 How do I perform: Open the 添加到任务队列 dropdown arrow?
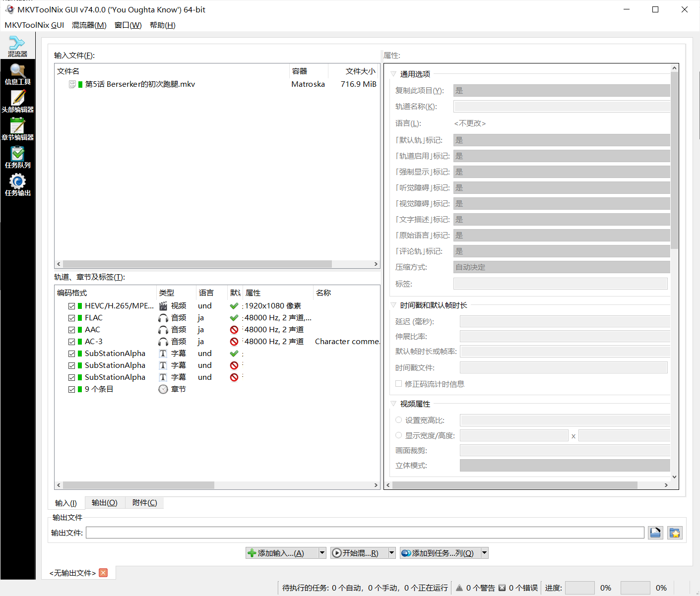coord(484,553)
